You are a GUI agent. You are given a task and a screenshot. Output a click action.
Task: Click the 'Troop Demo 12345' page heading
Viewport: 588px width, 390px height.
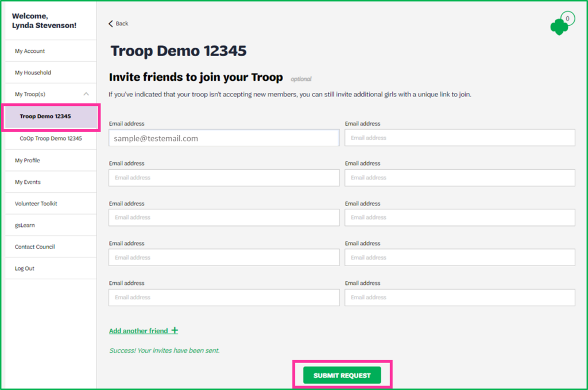[x=179, y=51]
